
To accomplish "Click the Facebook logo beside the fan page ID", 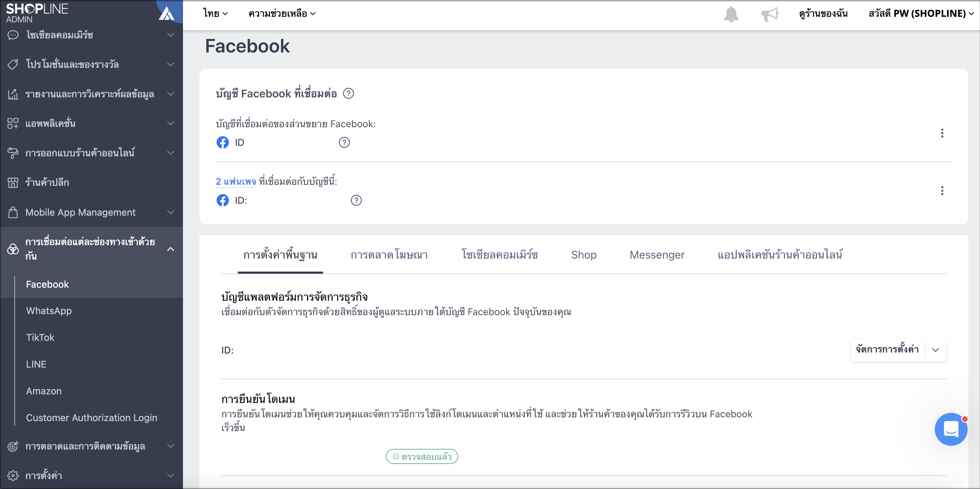I will [222, 200].
